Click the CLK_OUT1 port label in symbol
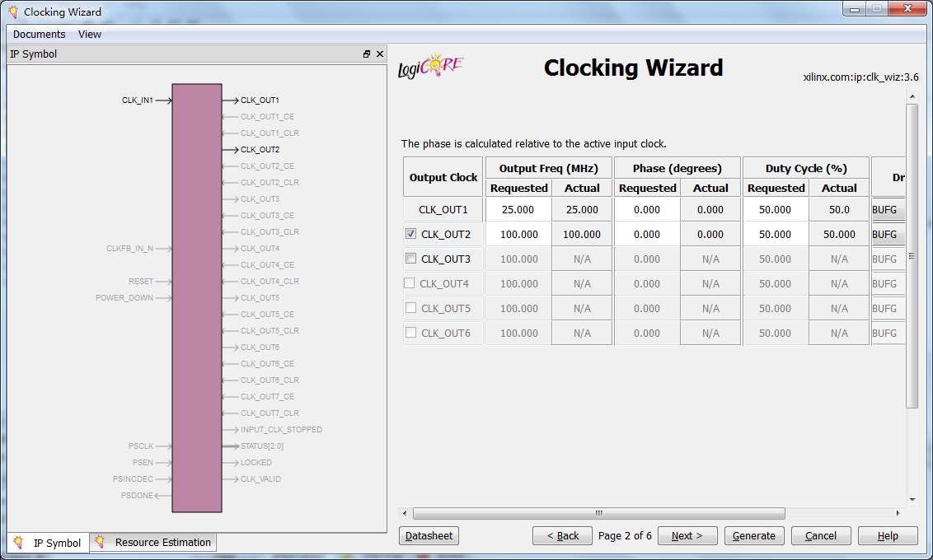Viewport: 933px width, 560px height. (x=260, y=100)
